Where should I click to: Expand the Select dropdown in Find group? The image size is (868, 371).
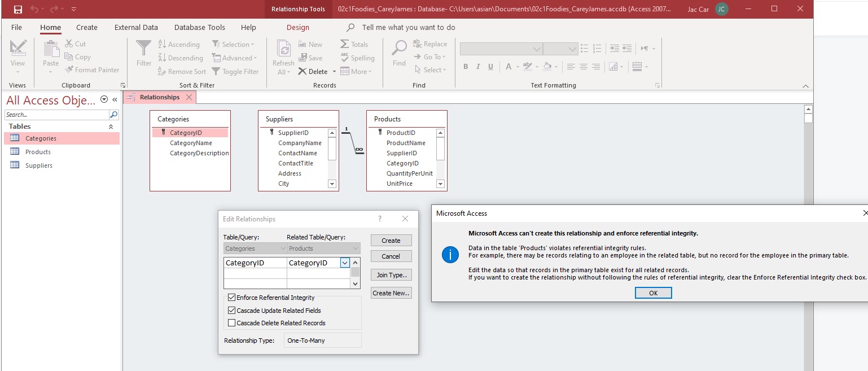click(430, 69)
